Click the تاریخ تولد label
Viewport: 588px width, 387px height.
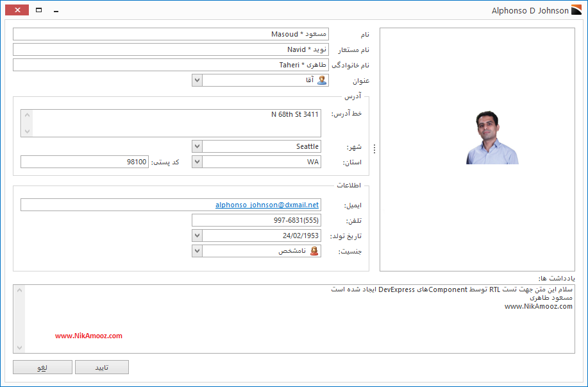[x=346, y=236]
